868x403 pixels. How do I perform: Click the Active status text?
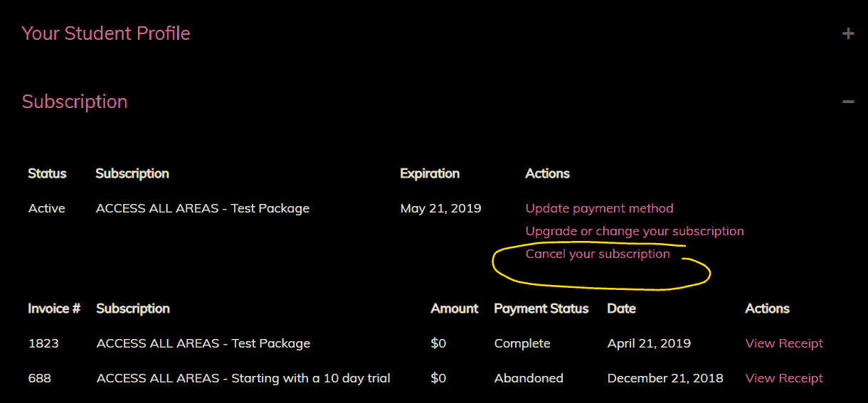coord(47,208)
